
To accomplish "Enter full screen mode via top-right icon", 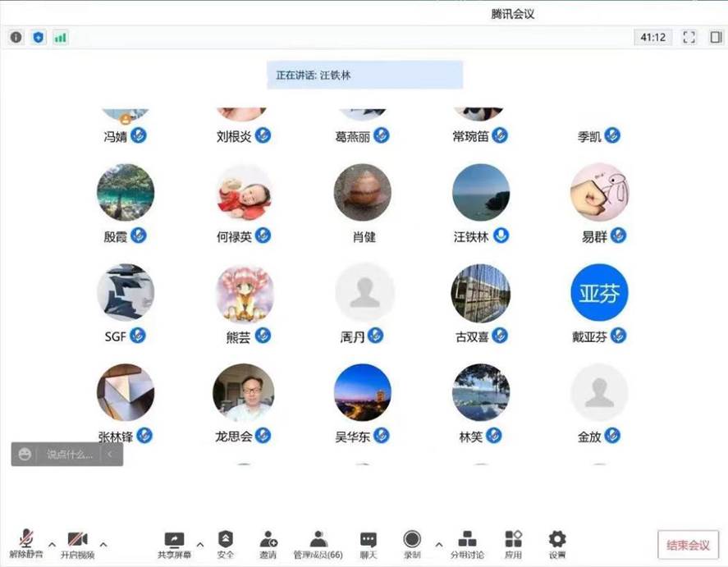I will coord(689,38).
